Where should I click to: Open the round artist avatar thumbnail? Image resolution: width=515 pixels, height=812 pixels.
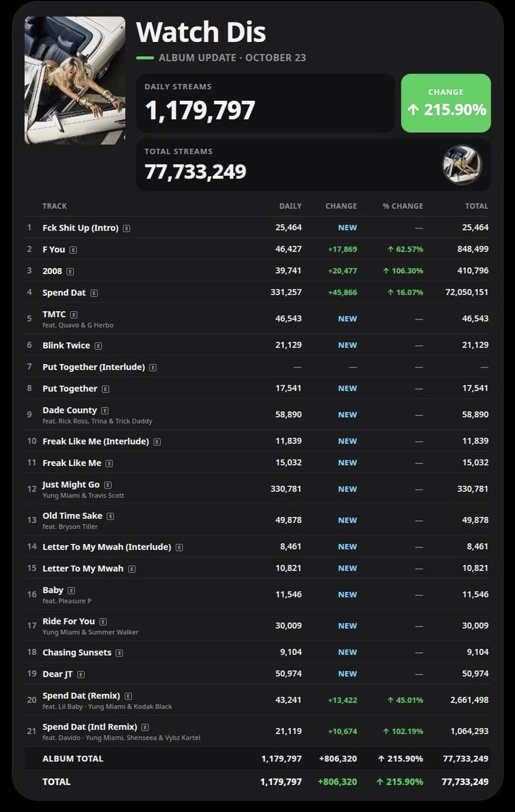462,165
